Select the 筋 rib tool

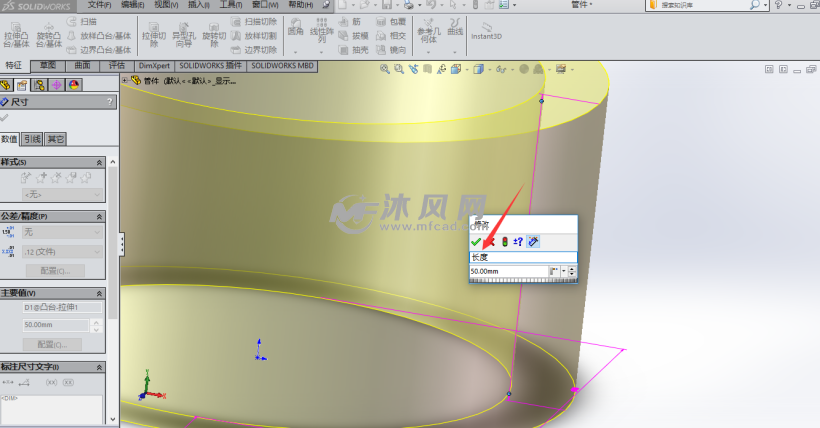[x=350, y=21]
